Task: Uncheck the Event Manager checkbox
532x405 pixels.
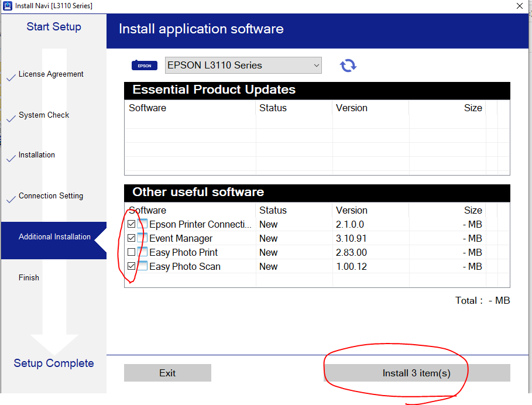Action: click(x=131, y=238)
